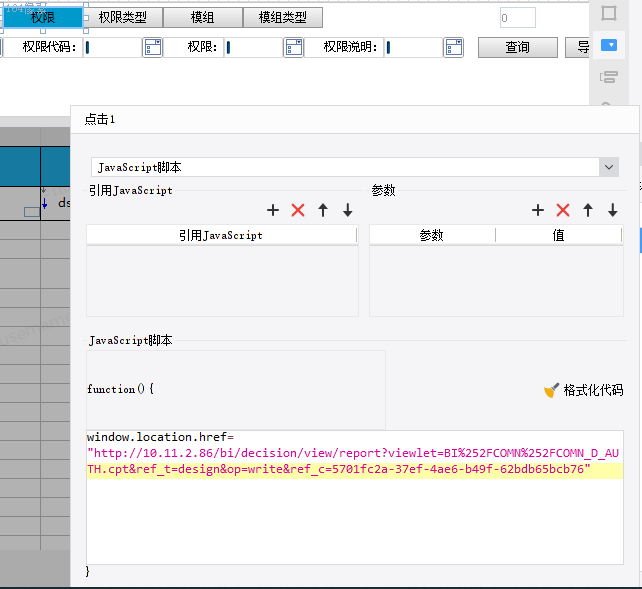This screenshot has height=589, width=642.
Task: Click the partially visible 导 button
Action: 577,47
